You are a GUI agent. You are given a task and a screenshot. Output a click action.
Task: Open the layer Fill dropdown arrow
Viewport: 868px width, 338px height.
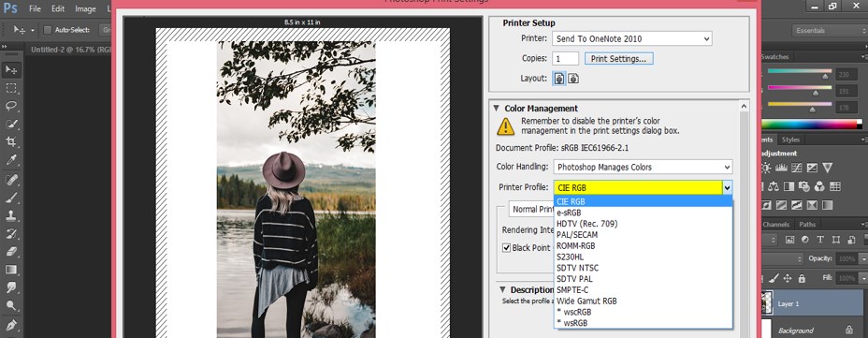tap(864, 277)
